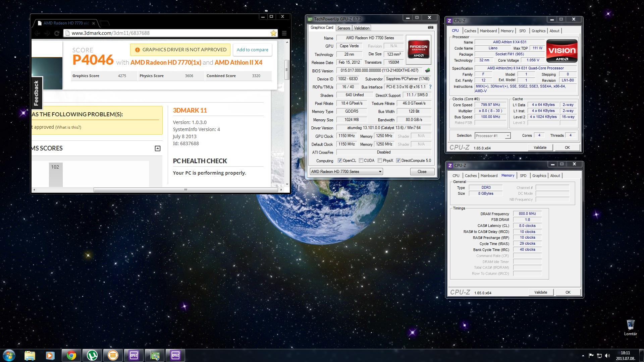
Task: Click the Feedback side tab
Action: coord(36,93)
